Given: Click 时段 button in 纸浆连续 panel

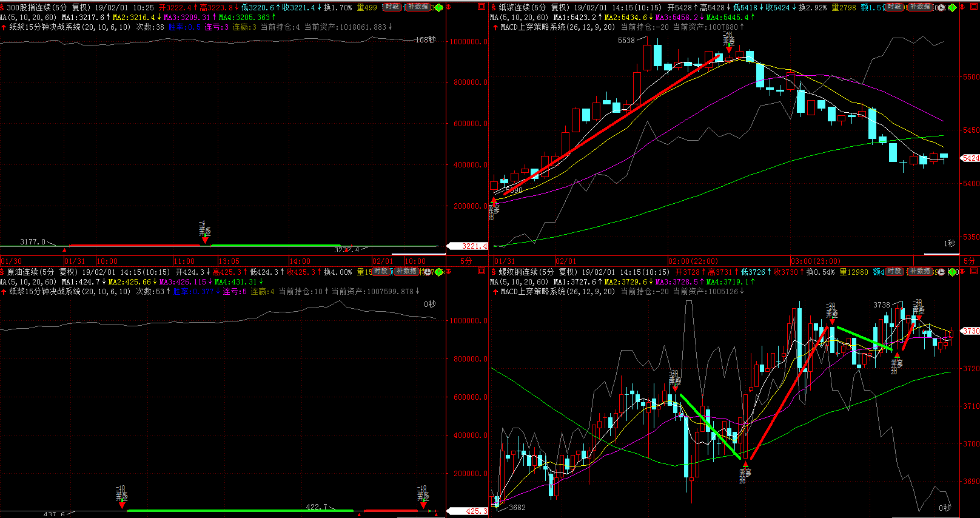Looking at the screenshot, I should 894,7.
